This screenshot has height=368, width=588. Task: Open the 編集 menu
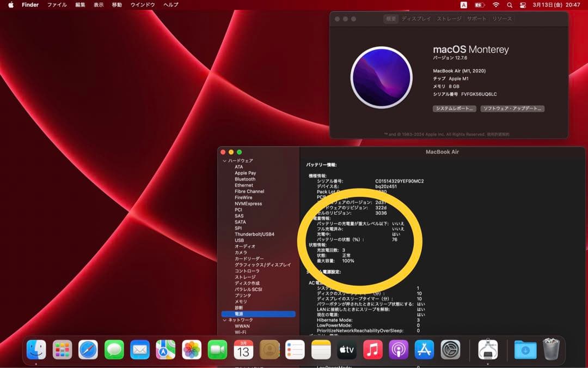point(80,5)
